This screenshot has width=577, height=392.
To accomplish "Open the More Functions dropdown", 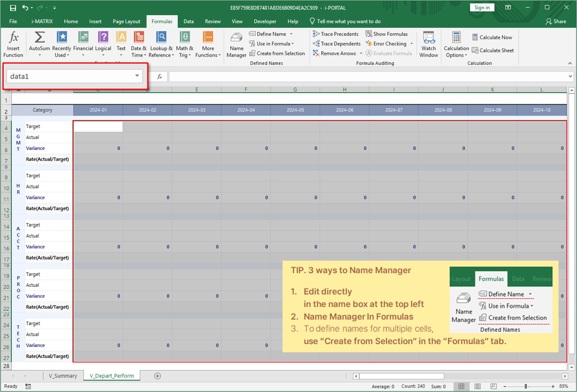I will click(208, 43).
